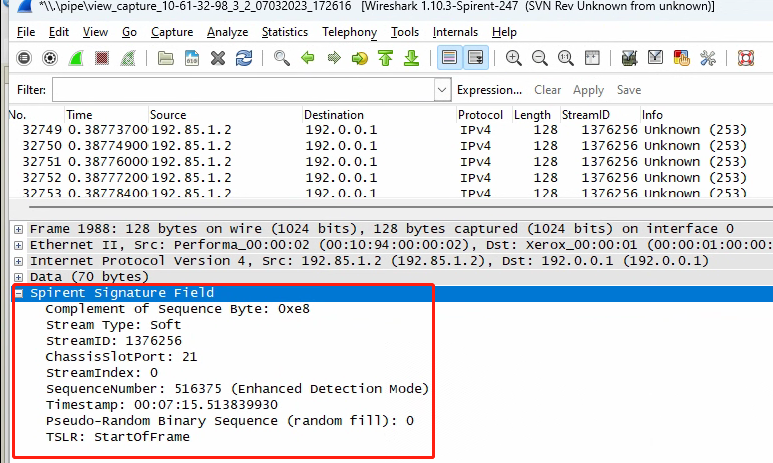Open the Analyze menu

227,32
